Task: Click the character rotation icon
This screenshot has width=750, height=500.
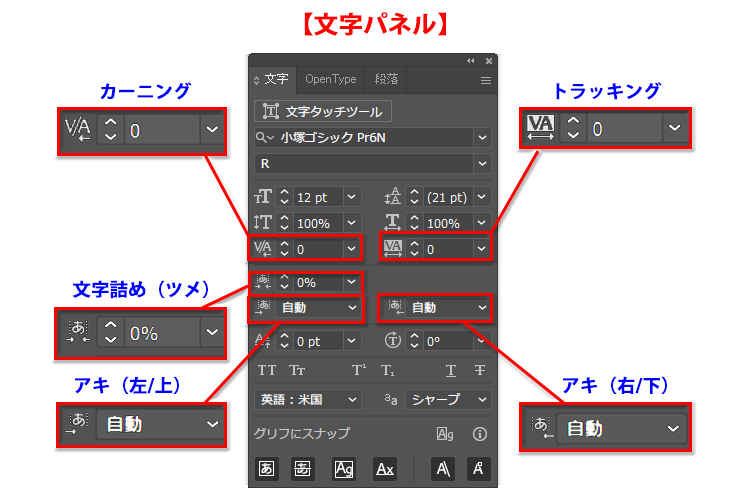Action: (x=393, y=341)
